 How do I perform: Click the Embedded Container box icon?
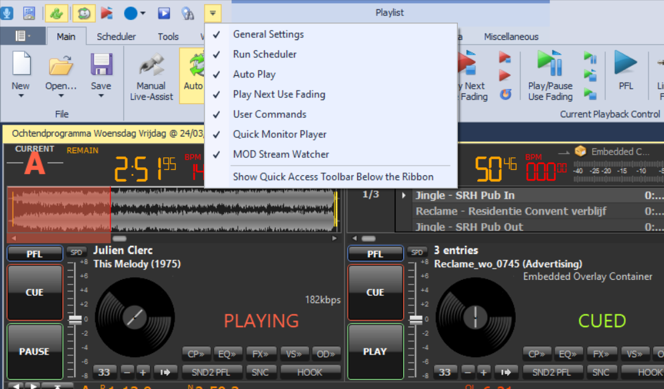tap(580, 151)
